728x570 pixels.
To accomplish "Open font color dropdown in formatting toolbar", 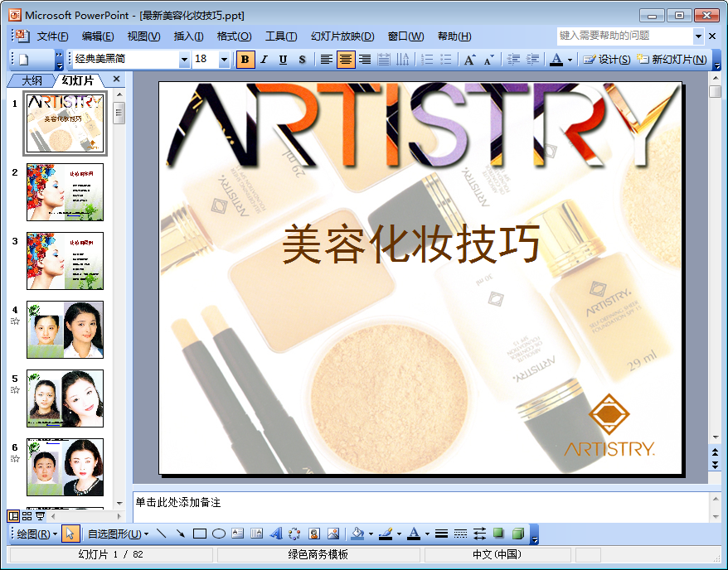I will click(570, 60).
